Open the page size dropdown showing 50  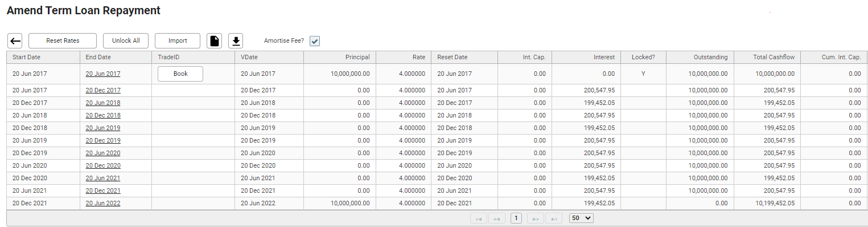click(x=581, y=218)
